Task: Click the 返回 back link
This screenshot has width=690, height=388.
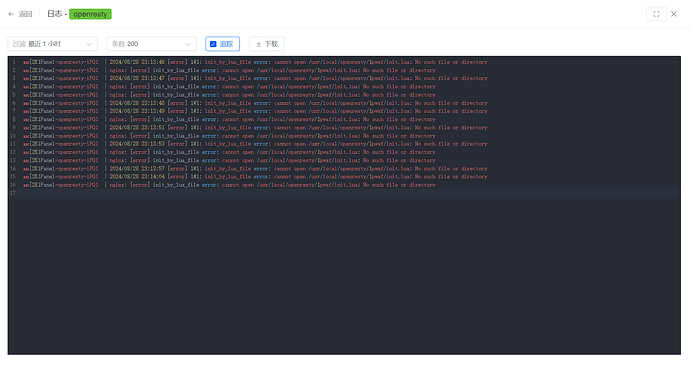Action: click(26, 14)
